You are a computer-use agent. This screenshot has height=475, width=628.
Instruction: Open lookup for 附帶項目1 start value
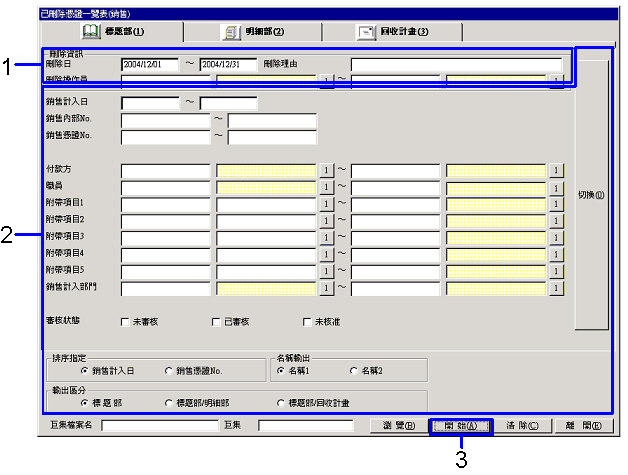coord(325,204)
